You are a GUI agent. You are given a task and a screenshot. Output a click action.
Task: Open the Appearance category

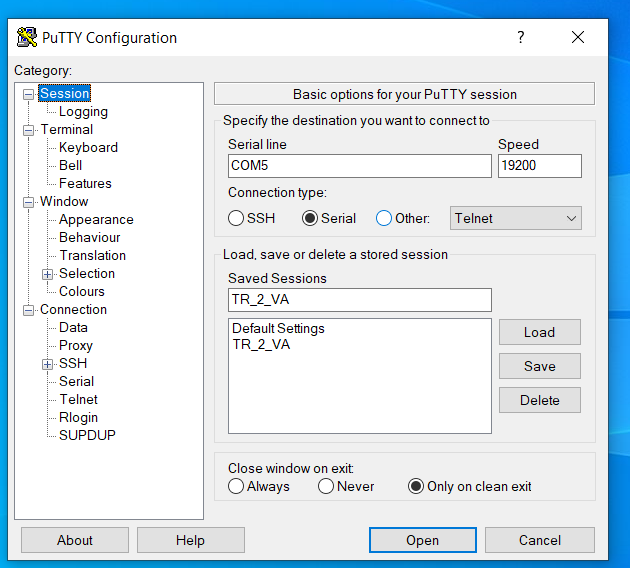[96, 219]
